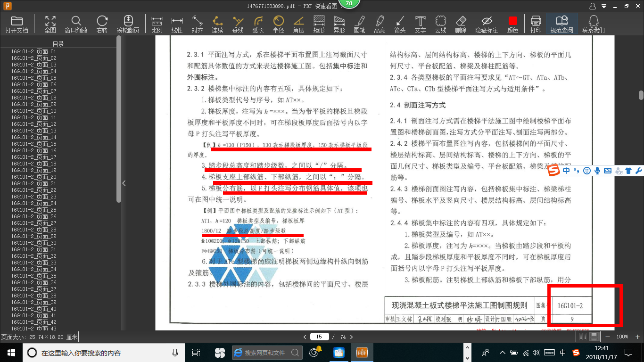Screen dimensions: 644x362
Task: Open Task View on the taskbar
Action: [x=196, y=353]
